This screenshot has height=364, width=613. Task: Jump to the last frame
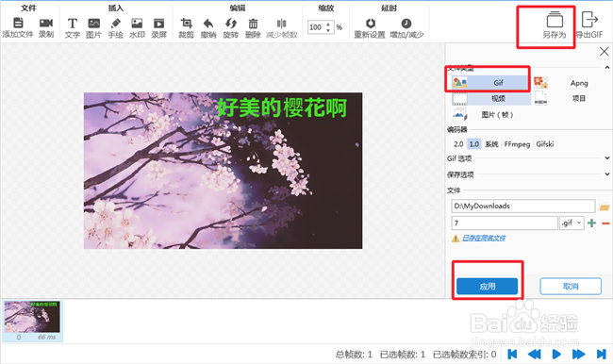pos(601,355)
